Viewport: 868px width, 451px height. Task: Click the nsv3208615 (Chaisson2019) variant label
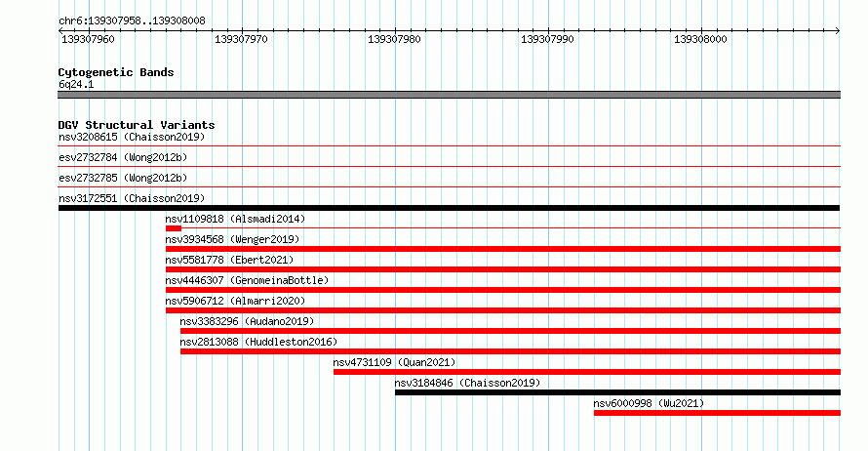132,137
